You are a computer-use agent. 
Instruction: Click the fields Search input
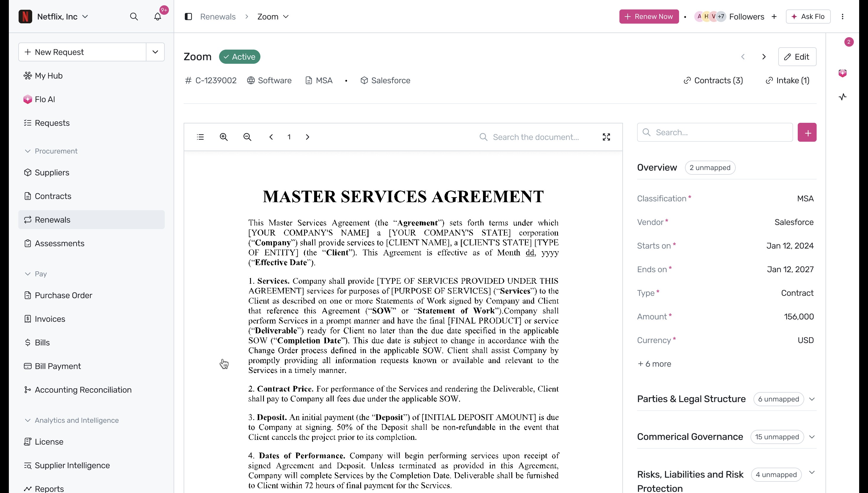click(x=715, y=132)
